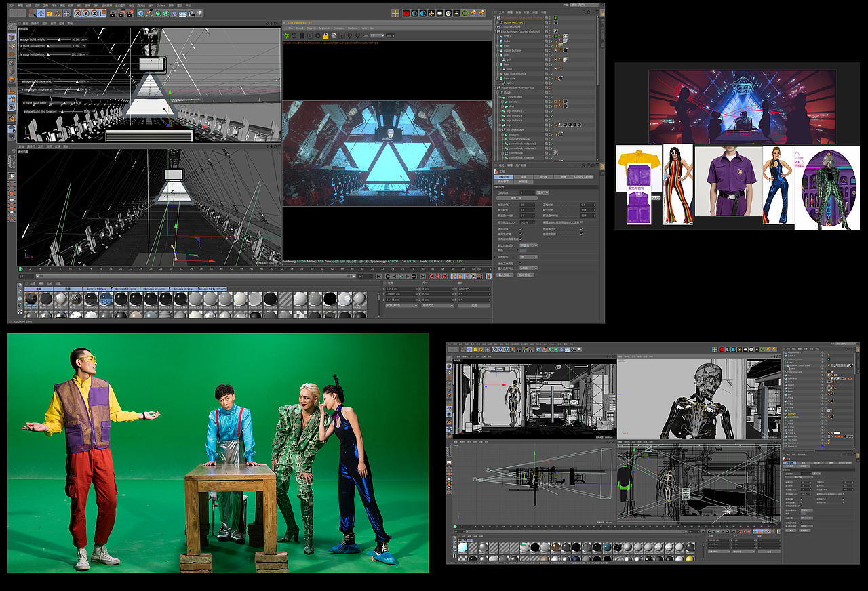Open the 绝对尺寸 dropdown in coordinates panel
This screenshot has width=868, height=591.
pos(437,306)
